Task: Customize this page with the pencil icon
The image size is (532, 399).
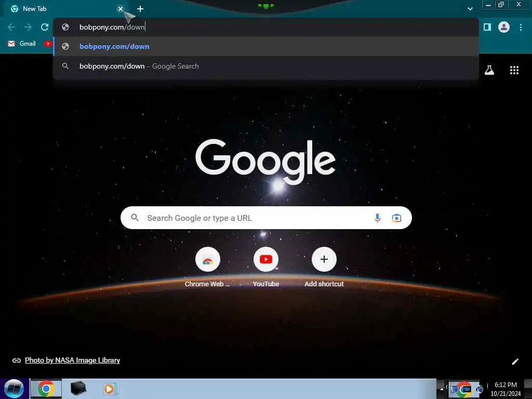Action: click(x=515, y=362)
